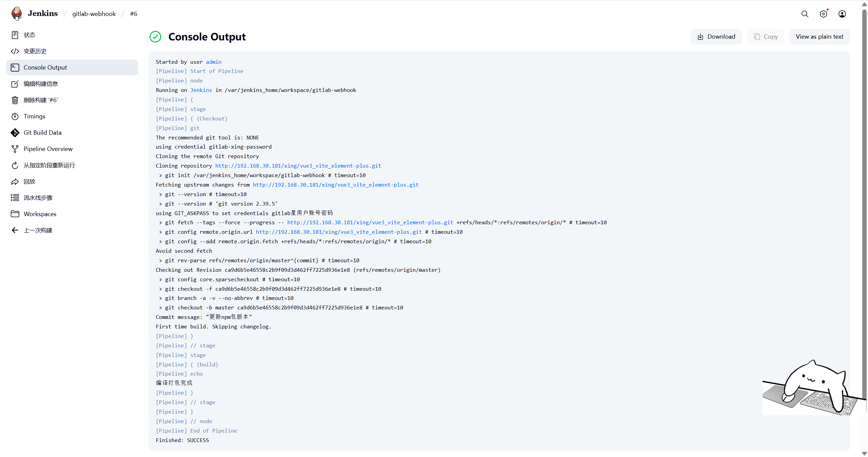Viewport: 868px width, 457px height.
Task: Select Timings in the sidebar
Action: [72, 116]
